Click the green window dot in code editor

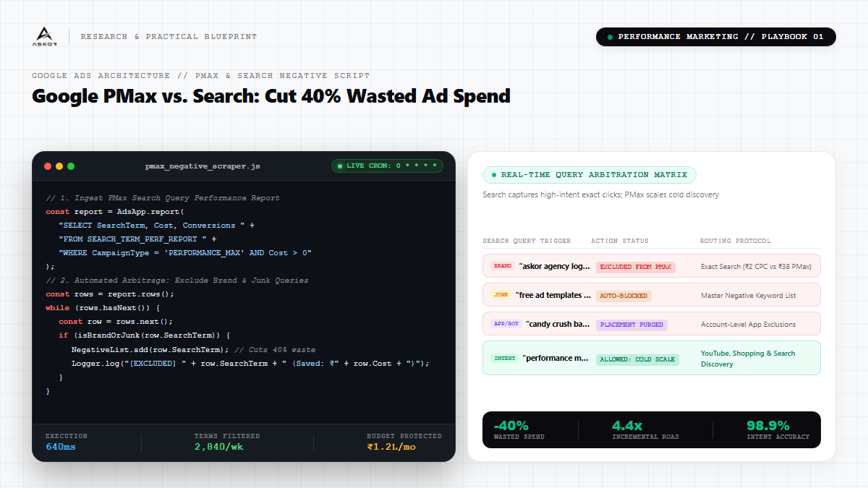coord(71,166)
